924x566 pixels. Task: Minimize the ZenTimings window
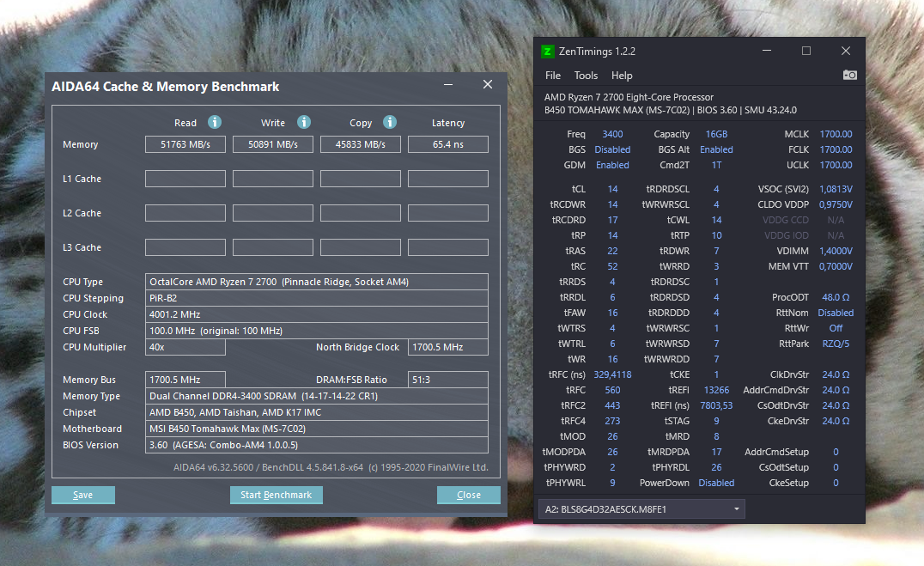pos(767,51)
